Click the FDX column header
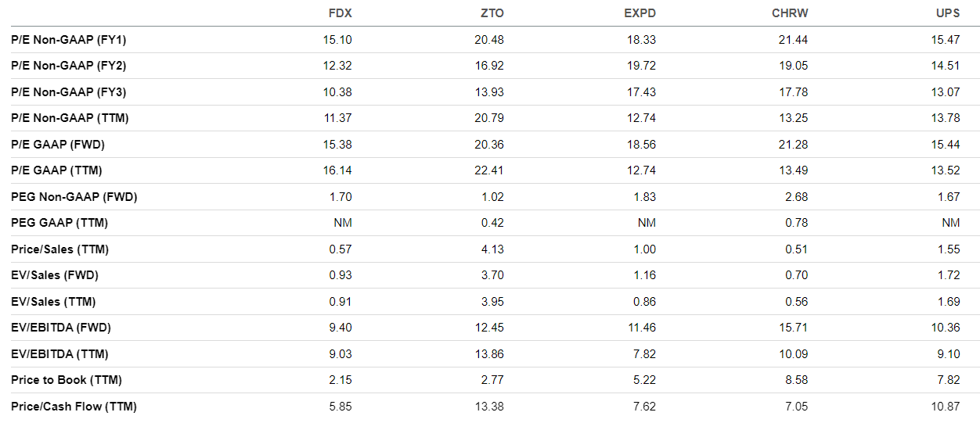Image resolution: width=980 pixels, height=423 pixels. tap(340, 13)
